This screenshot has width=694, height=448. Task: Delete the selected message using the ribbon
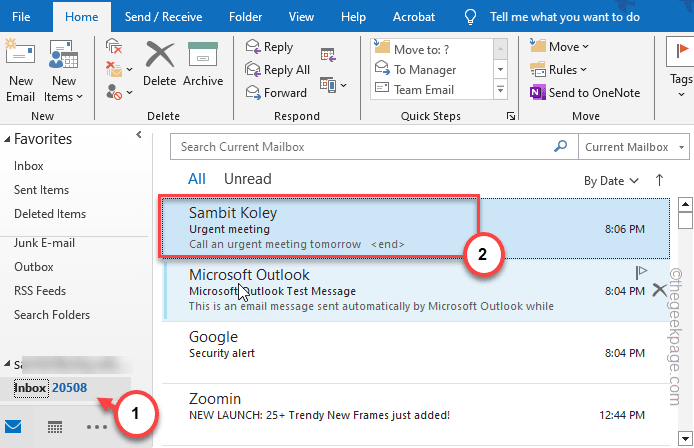click(160, 63)
